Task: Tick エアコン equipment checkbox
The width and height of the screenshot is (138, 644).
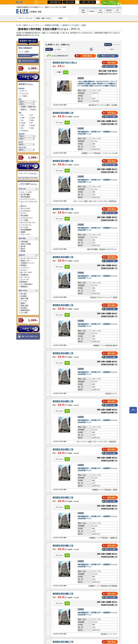Action: [x=20, y=213]
